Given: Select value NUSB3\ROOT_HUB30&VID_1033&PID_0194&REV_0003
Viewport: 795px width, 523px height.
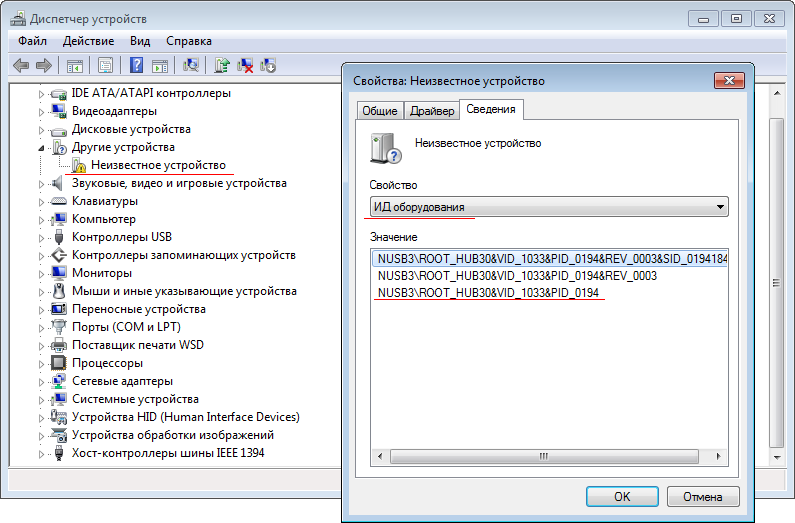Looking at the screenshot, I should (x=517, y=276).
